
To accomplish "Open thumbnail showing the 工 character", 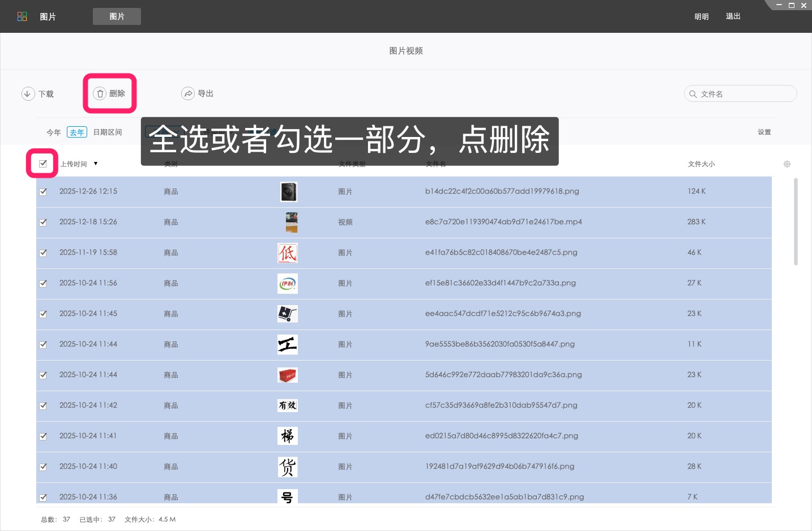I will click(x=288, y=344).
